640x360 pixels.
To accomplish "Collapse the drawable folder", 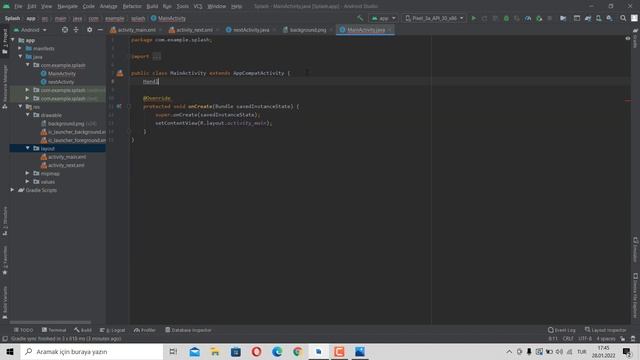I will point(28,115).
